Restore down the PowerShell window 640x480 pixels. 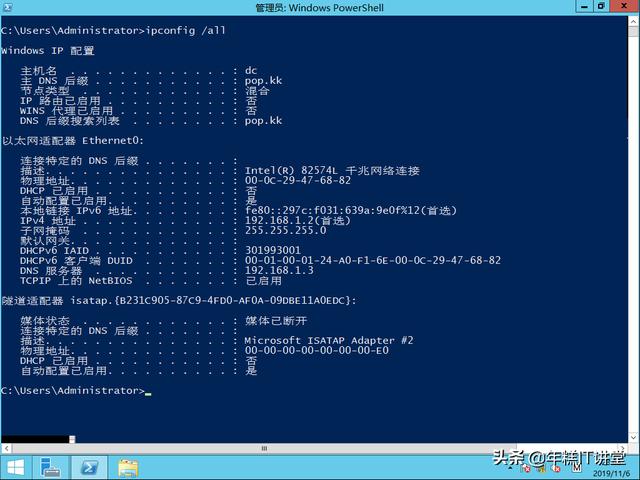pyautogui.click(x=601, y=7)
